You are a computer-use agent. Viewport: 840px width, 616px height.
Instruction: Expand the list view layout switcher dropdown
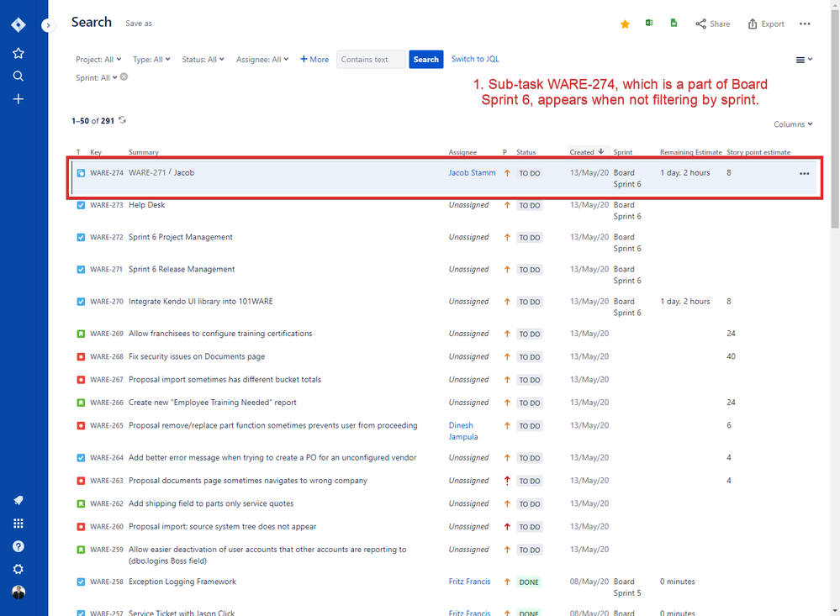802,59
